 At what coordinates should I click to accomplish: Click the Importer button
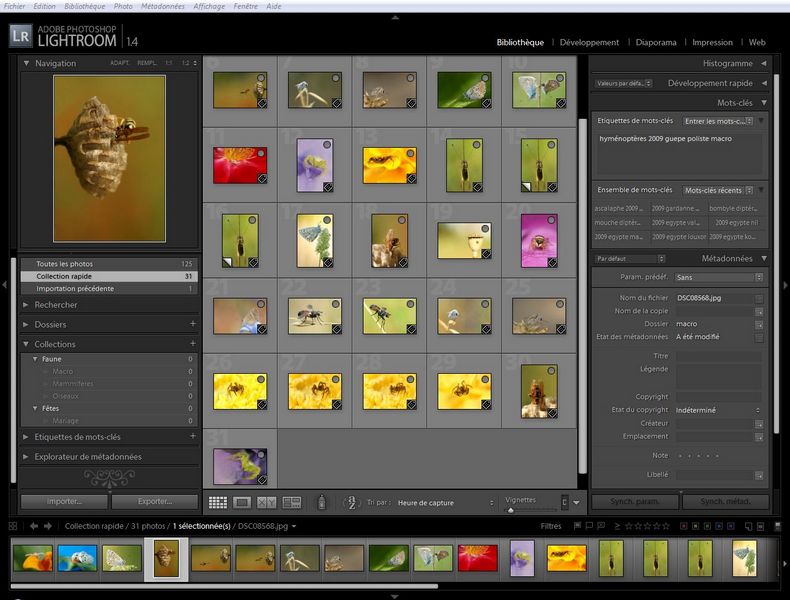(x=64, y=502)
